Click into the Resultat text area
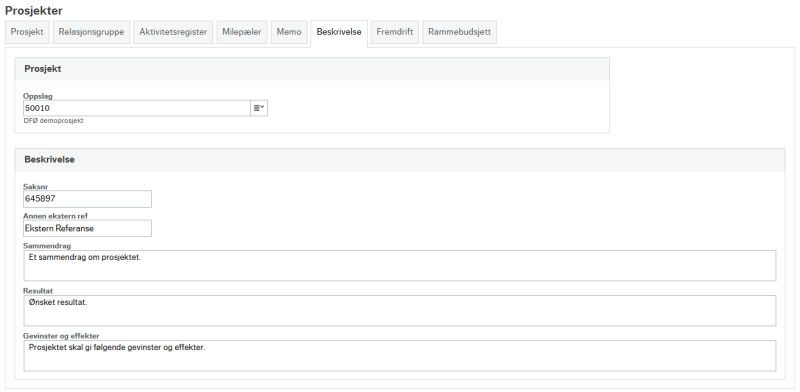This screenshot has width=800, height=392. pyautogui.click(x=399, y=310)
